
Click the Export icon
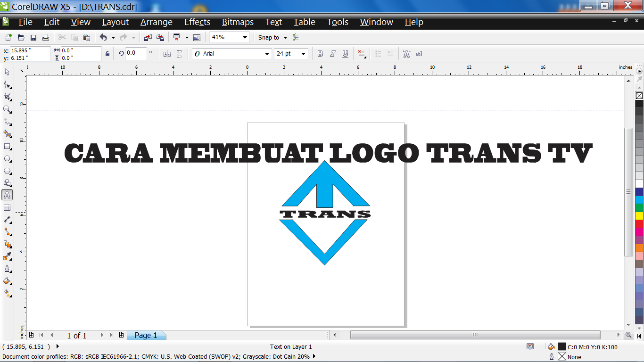161,37
